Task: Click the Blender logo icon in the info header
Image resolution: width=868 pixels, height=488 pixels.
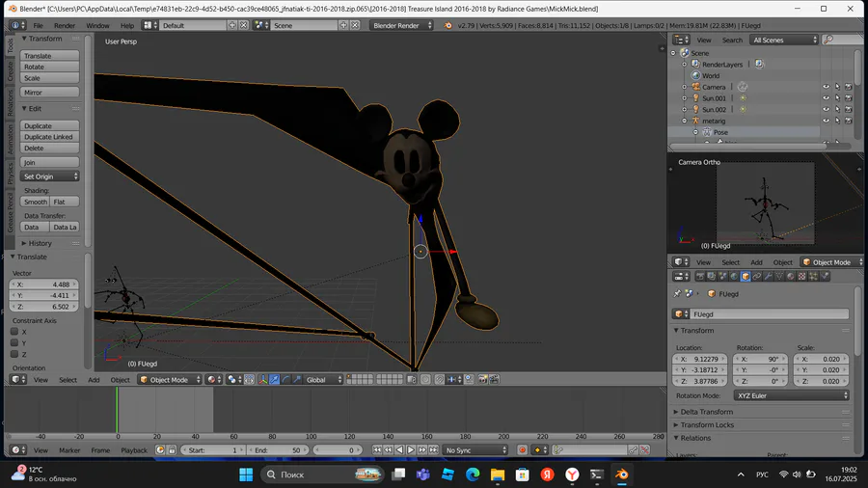Action: click(448, 25)
